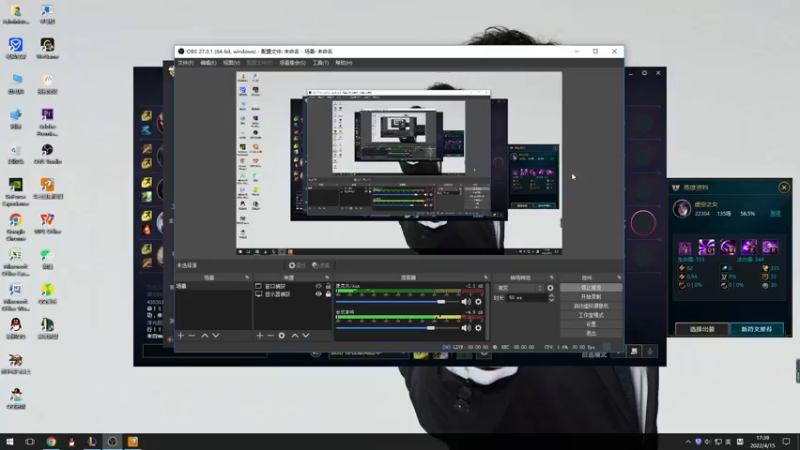The width and height of the screenshot is (800, 450).
Task: Open OBS Studio desktop shortcut
Action: coord(47,154)
